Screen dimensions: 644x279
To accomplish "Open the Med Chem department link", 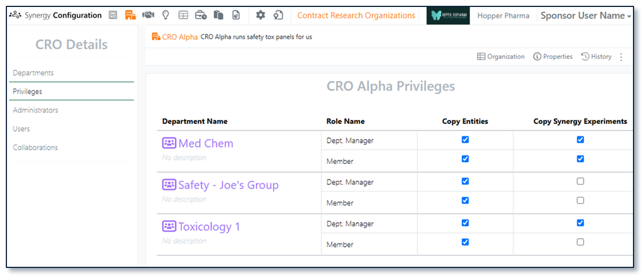I will pyautogui.click(x=205, y=143).
